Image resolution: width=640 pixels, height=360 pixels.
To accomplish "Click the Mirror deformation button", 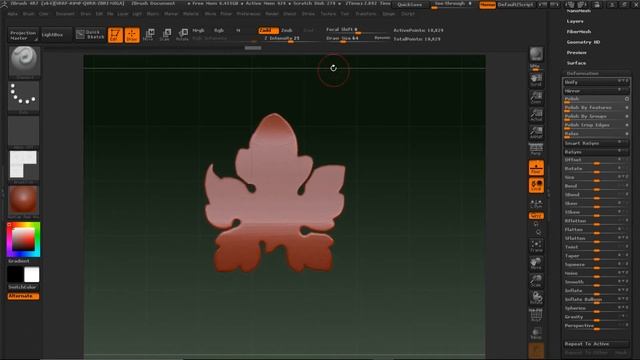I will [596, 91].
